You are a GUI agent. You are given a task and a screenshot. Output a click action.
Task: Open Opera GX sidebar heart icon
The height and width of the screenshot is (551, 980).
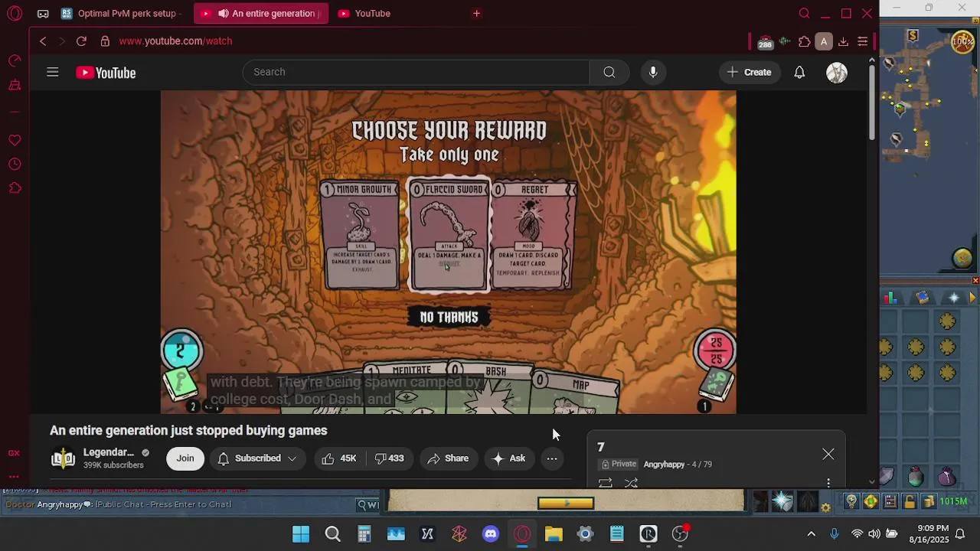coord(15,140)
